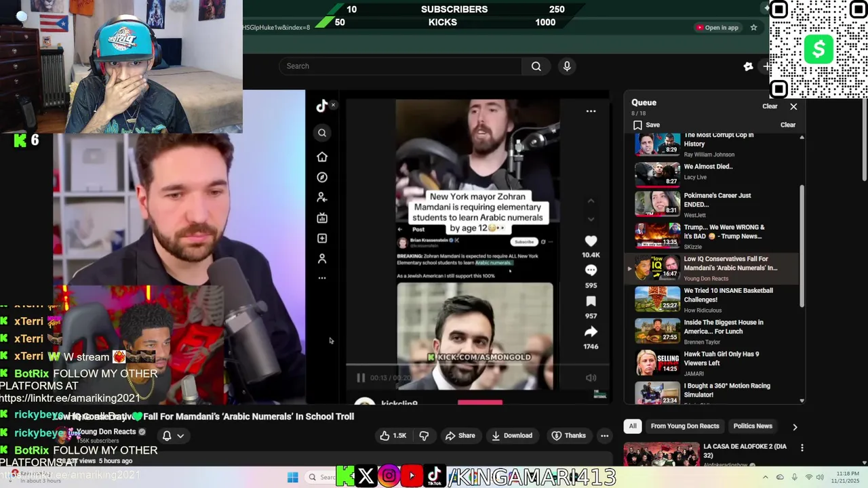
Task: Click the Thanks button
Action: pos(568,436)
